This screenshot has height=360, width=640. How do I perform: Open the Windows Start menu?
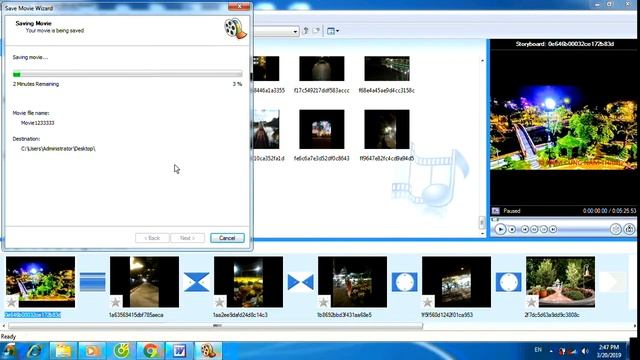[x=9, y=351]
